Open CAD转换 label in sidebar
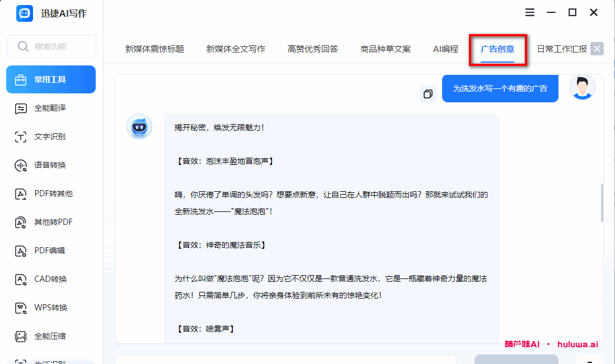The width and height of the screenshot is (615, 364). (50, 280)
